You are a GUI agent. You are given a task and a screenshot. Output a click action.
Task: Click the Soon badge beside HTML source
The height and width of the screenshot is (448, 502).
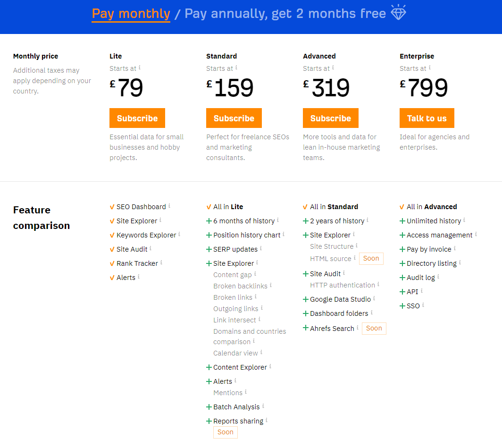(371, 258)
